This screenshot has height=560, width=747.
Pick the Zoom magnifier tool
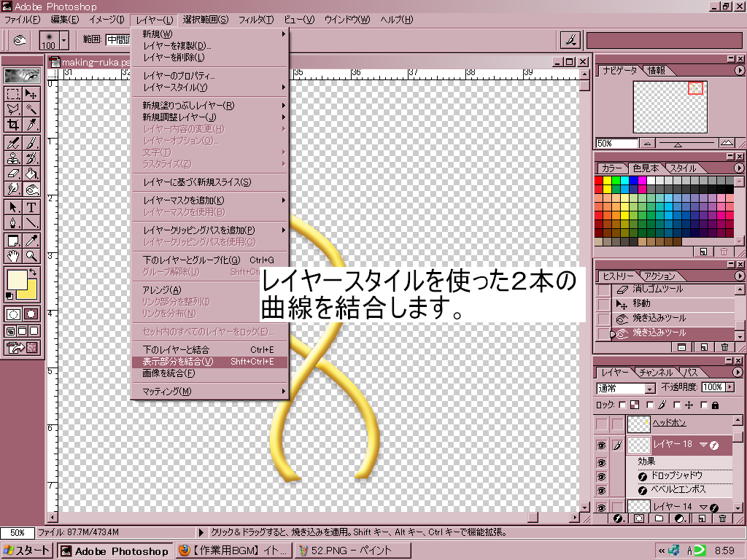pyautogui.click(x=31, y=255)
